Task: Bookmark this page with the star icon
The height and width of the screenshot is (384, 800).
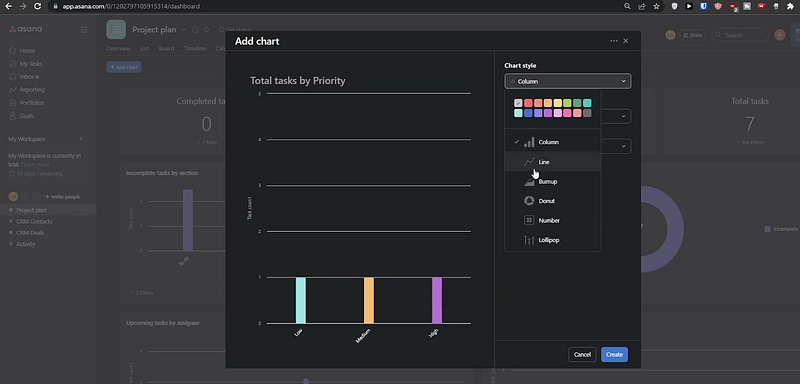Action: tap(657, 6)
